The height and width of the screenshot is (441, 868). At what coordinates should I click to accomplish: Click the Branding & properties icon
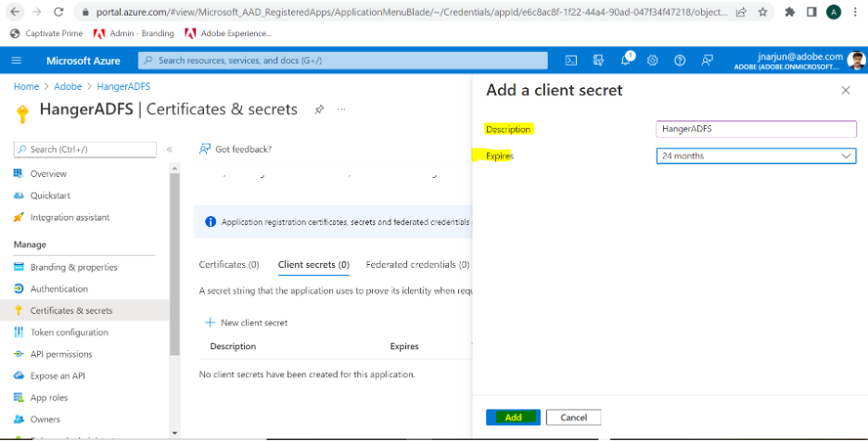coord(19,267)
